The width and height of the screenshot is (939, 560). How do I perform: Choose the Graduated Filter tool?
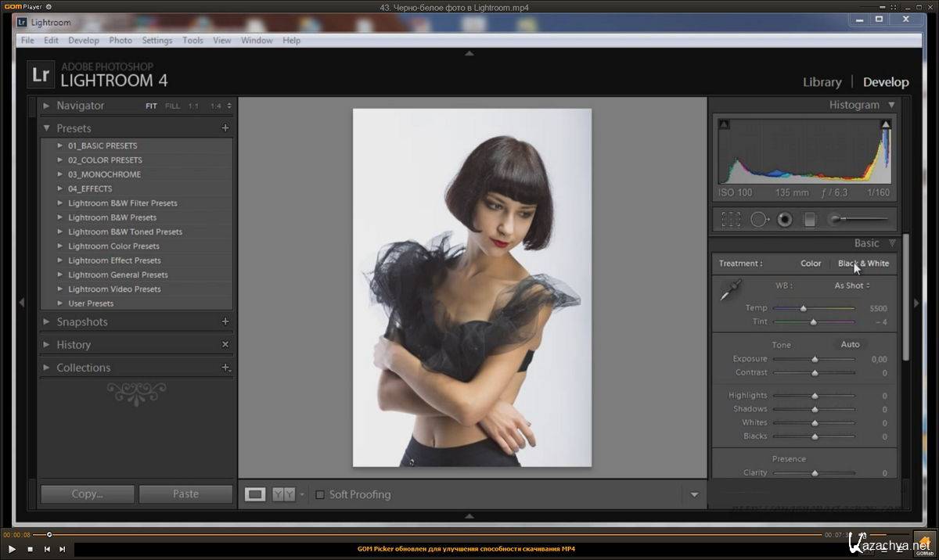point(810,220)
